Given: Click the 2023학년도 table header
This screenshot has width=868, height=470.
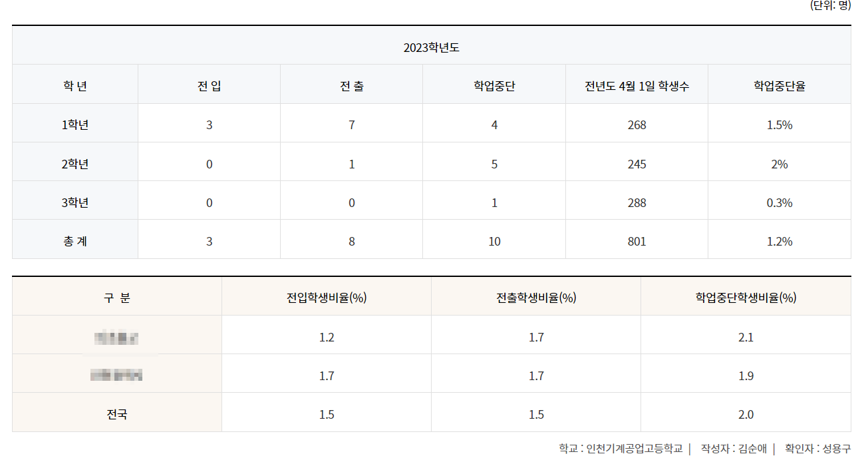Looking at the screenshot, I should click(x=433, y=47).
